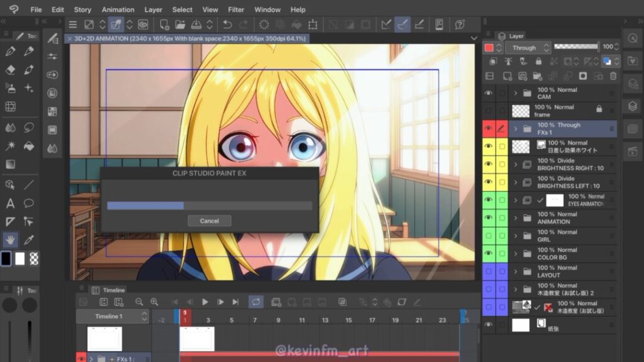Switch to the Timeline panel tab
This screenshot has height=362, width=644.
tap(109, 290)
